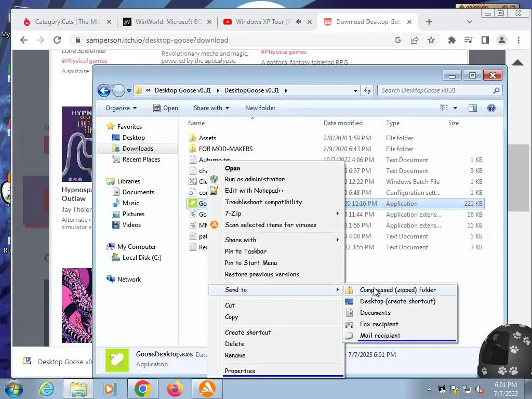
Task: Go back in the Explorer window
Action: (x=104, y=90)
